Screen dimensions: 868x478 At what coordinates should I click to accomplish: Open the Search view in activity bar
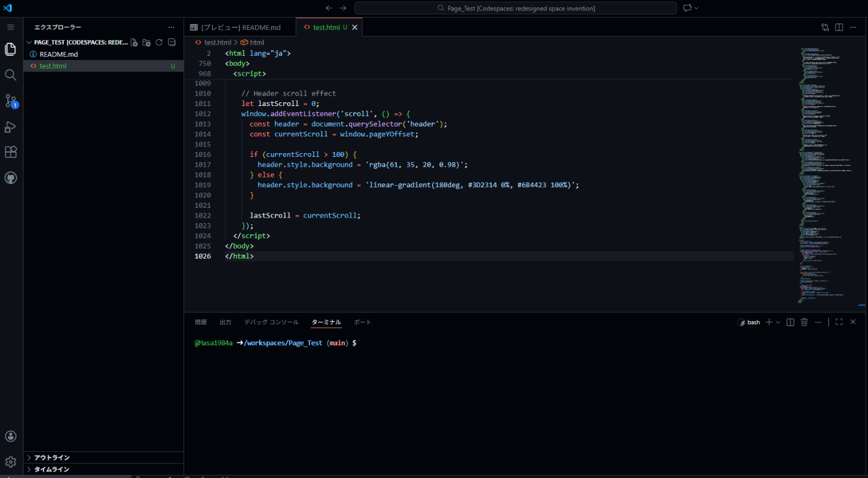click(x=11, y=75)
